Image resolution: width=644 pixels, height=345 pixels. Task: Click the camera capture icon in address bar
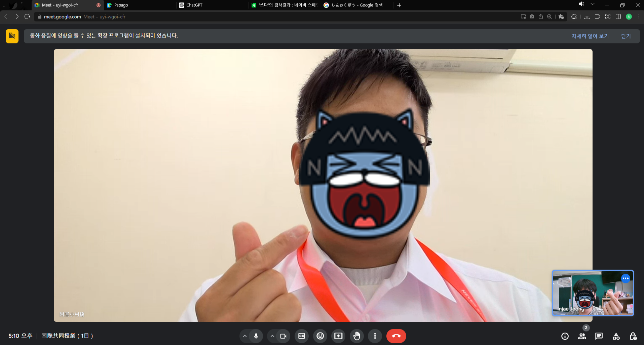coord(532,16)
